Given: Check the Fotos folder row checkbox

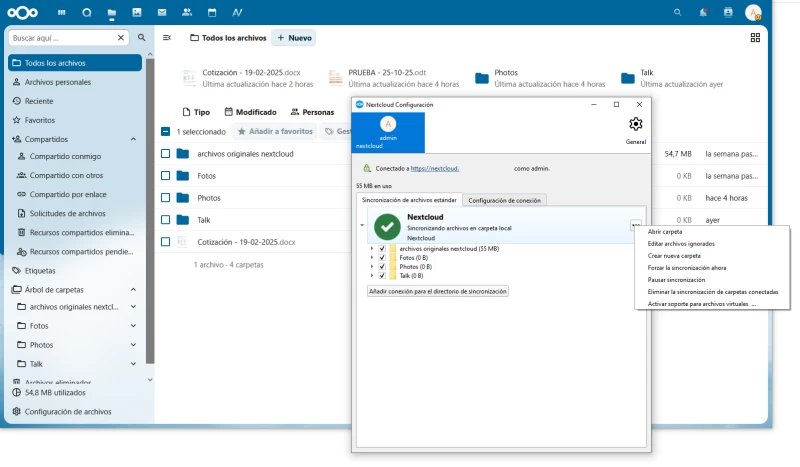Looking at the screenshot, I should pyautogui.click(x=165, y=176).
